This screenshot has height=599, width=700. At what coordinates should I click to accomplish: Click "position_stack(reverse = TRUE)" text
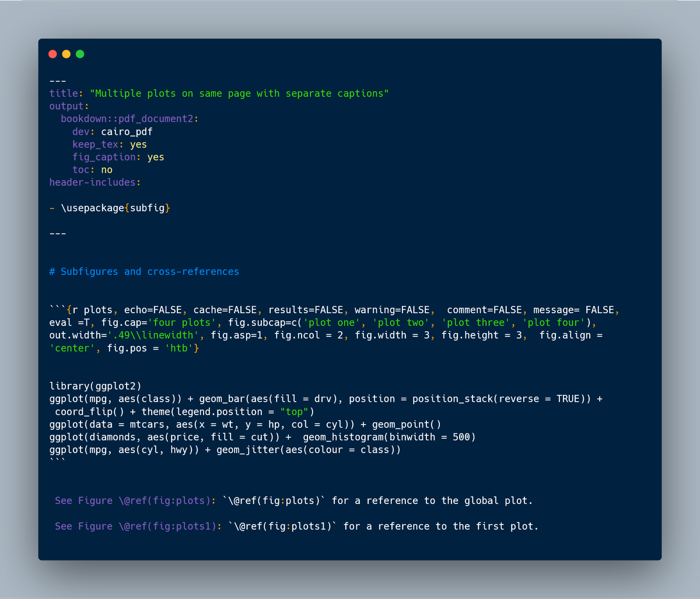(502, 399)
